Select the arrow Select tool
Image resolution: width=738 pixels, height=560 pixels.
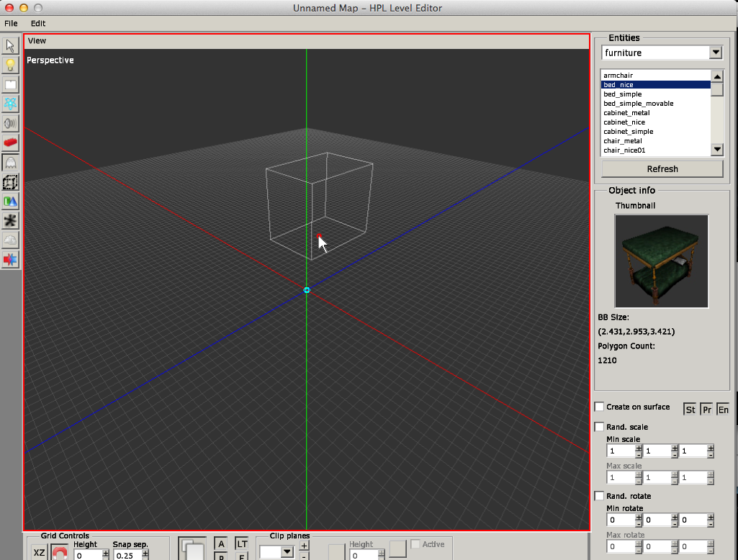pyautogui.click(x=10, y=46)
